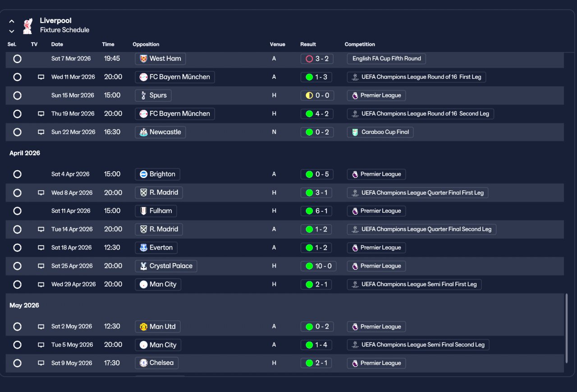The height and width of the screenshot is (392, 577).
Task: Select the West Ham fixture radio button
Action: (17, 59)
